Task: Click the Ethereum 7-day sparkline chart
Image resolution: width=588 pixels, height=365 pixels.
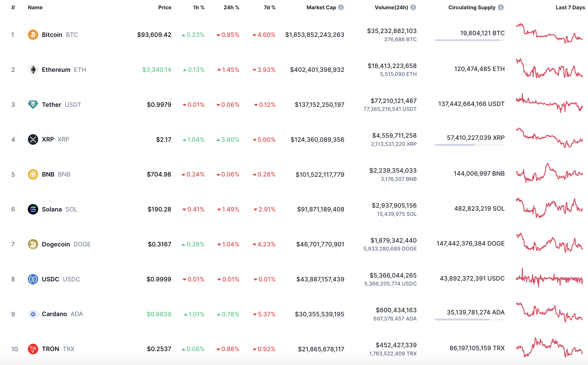Action: point(550,70)
